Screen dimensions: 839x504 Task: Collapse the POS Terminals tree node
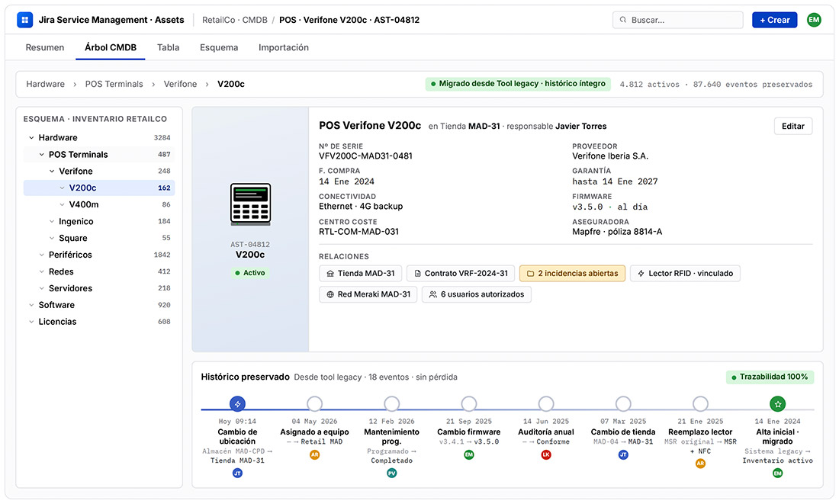coord(41,155)
